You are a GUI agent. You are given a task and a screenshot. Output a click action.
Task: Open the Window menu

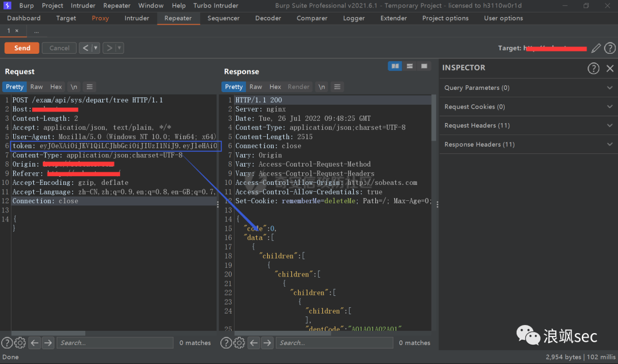[x=150, y=6]
